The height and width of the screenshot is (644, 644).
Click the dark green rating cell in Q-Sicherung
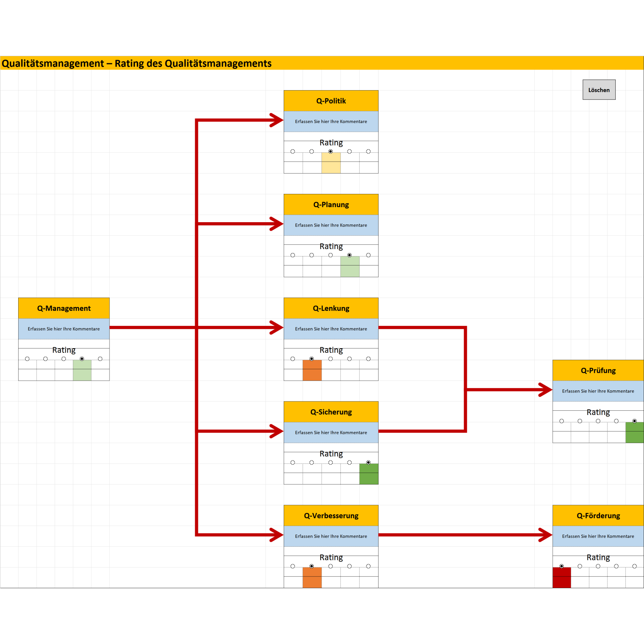coord(369,474)
